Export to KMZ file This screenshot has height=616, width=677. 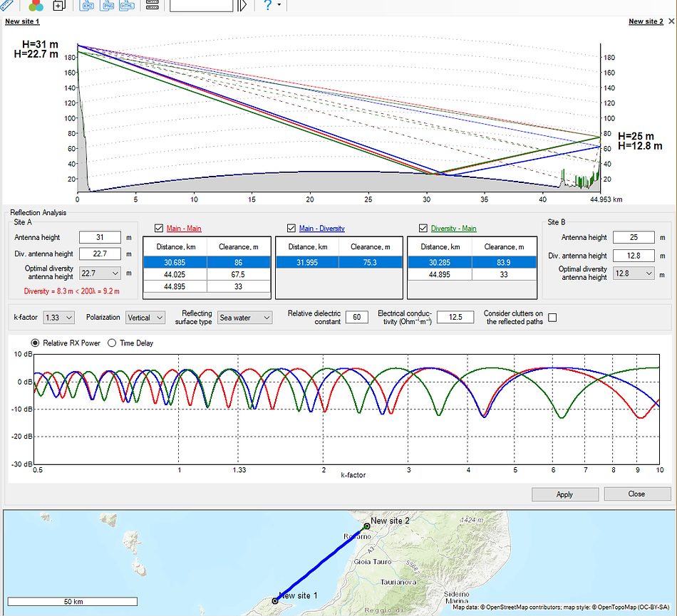coord(87,5)
